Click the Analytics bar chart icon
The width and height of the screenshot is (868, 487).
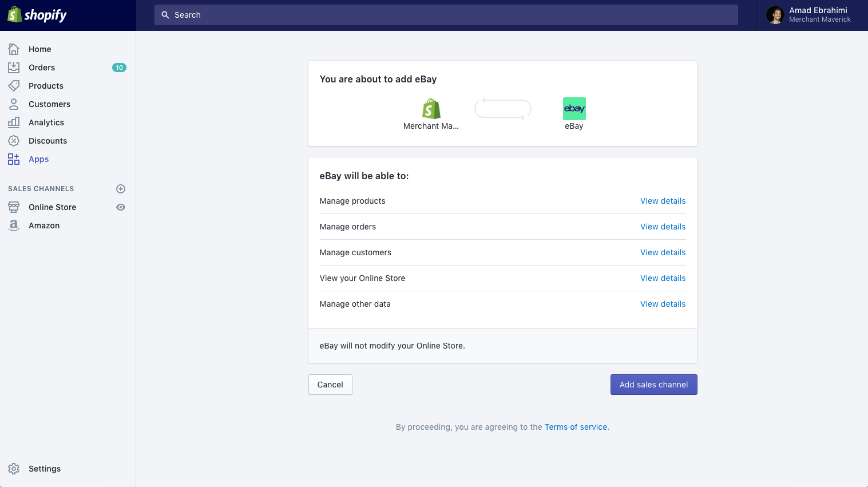pos(14,122)
